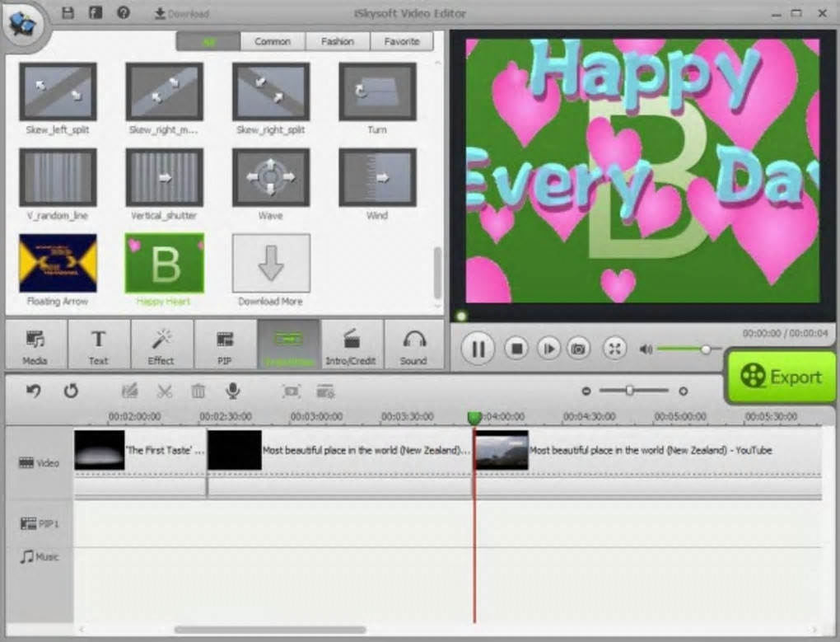
Task: Click the scissors Split icon
Action: 165,391
